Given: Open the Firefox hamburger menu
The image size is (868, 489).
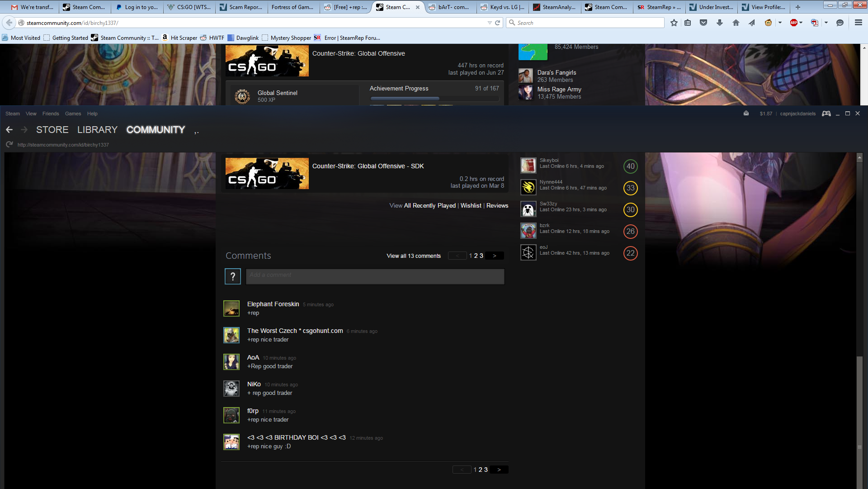Looking at the screenshot, I should [x=858, y=23].
